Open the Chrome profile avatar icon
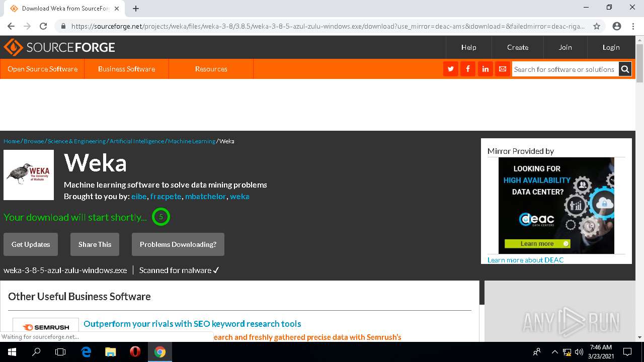Viewport: 644px width, 362px height. (617, 26)
